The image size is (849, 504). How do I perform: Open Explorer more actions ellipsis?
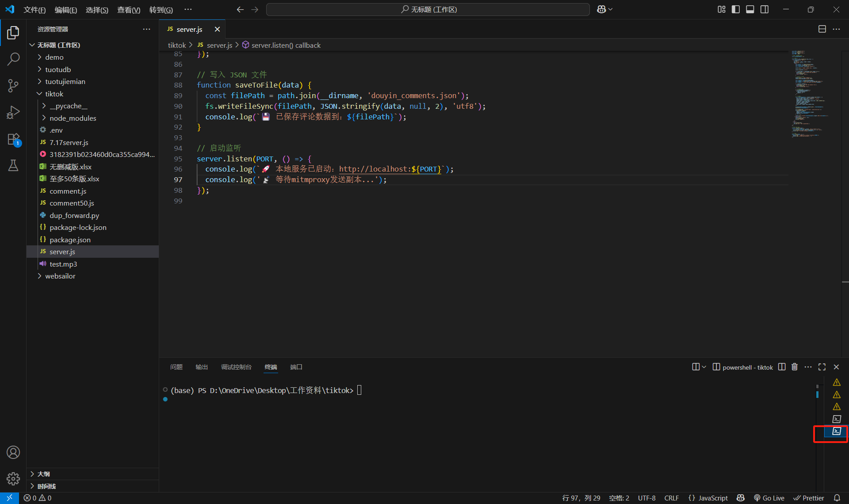click(146, 29)
